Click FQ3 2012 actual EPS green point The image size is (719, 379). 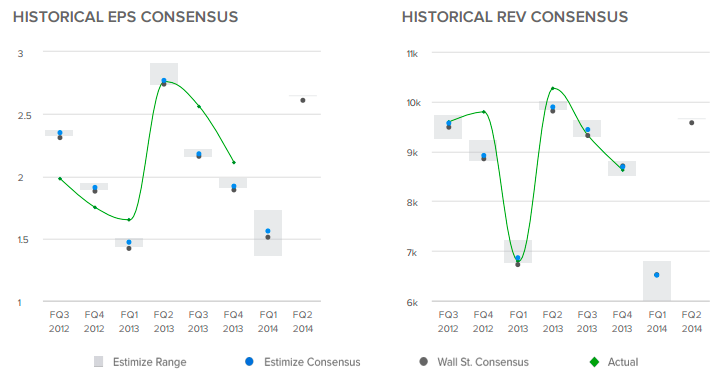click(x=60, y=178)
